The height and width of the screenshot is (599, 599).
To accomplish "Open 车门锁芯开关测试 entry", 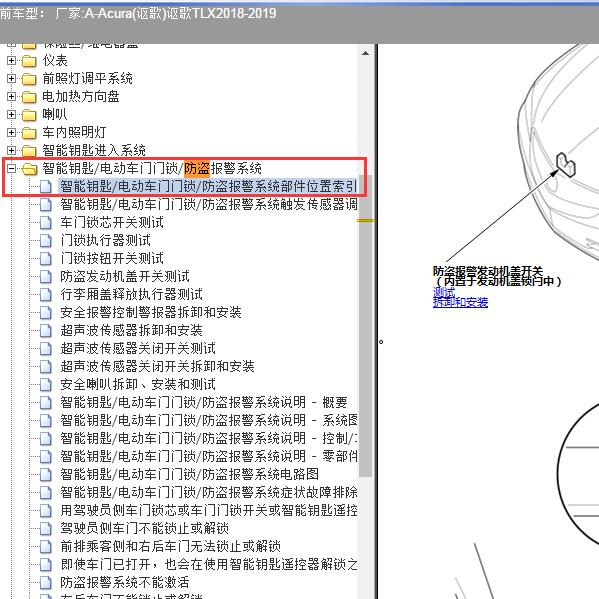I will click(x=112, y=222).
